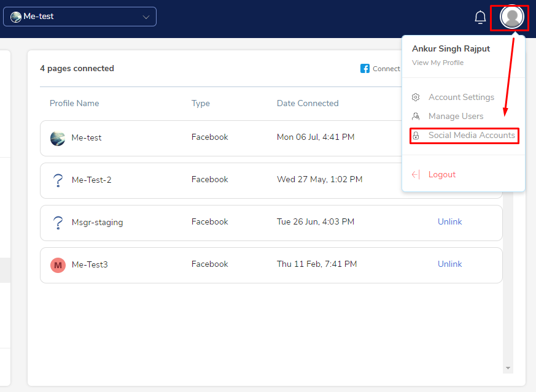Image resolution: width=536 pixels, height=392 pixels.
Task: Click the Type column header
Action: pos(201,104)
